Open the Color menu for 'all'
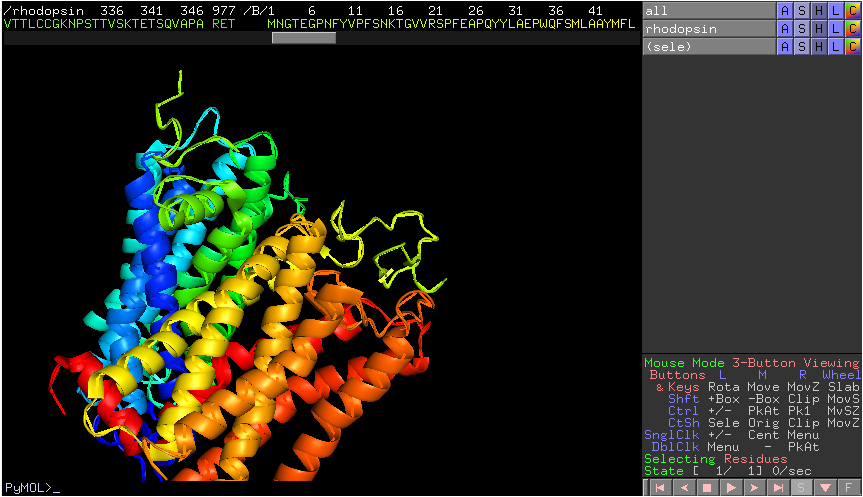This screenshot has height=497, width=863. tap(853, 10)
